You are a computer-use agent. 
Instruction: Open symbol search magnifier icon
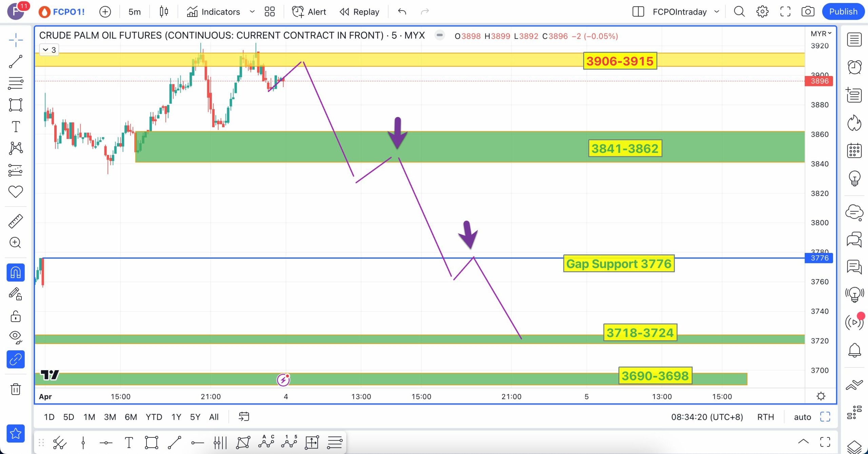739,12
